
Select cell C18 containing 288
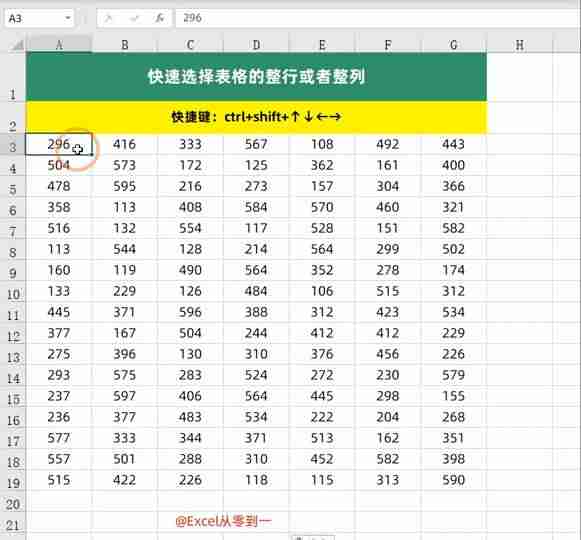(190, 459)
